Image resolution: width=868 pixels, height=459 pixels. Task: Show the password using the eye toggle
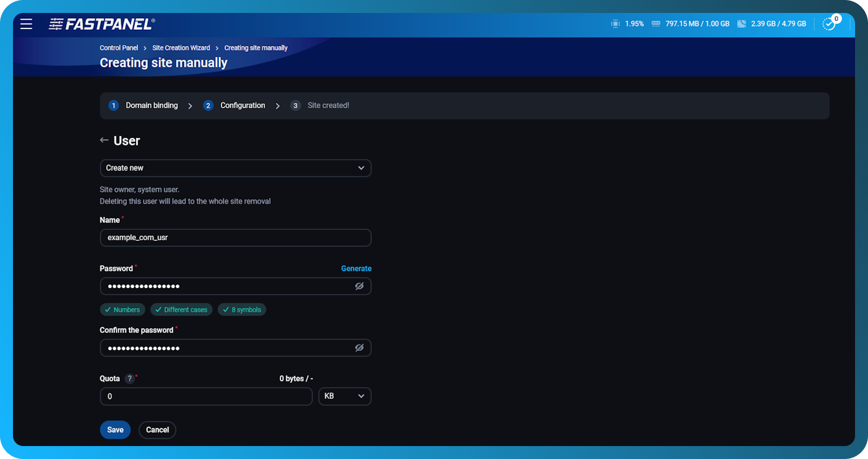[x=360, y=285]
